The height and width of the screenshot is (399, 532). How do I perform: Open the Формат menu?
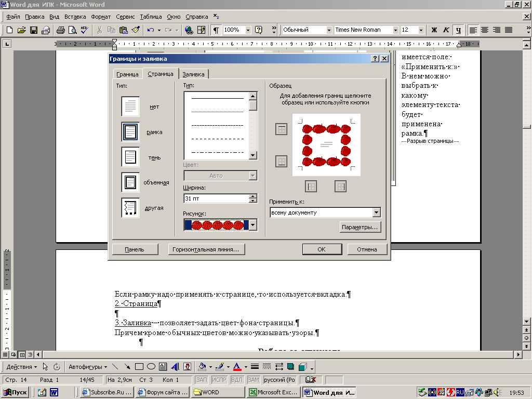(101, 17)
